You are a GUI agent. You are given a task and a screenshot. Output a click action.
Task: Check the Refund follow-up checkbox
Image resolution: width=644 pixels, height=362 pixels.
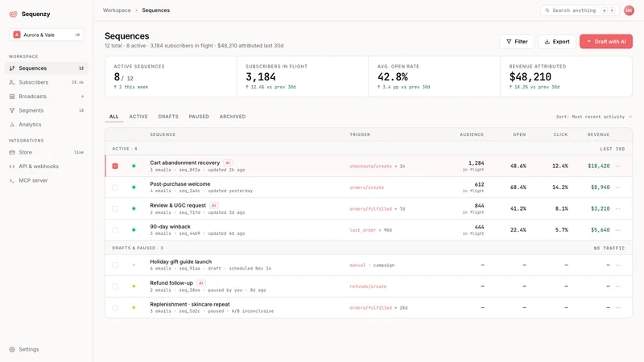115,286
